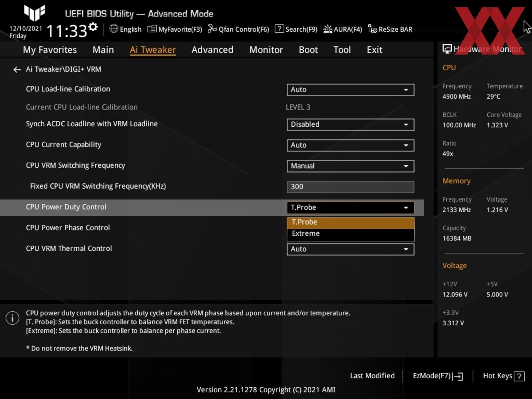Open AURA(F4) lighting icon
Screen dimensions: 532x399
point(328,29)
